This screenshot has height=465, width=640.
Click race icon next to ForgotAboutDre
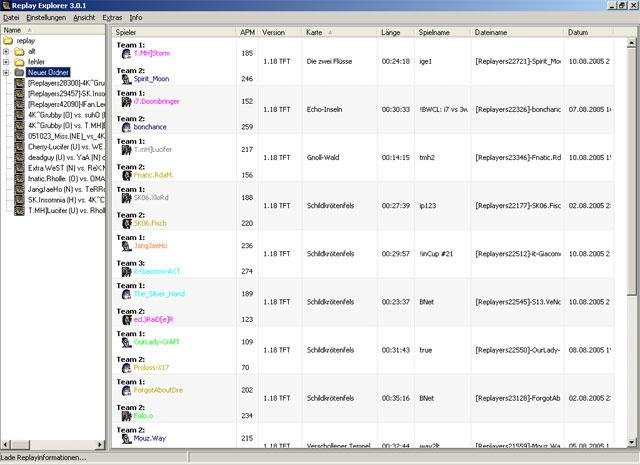[x=127, y=391]
